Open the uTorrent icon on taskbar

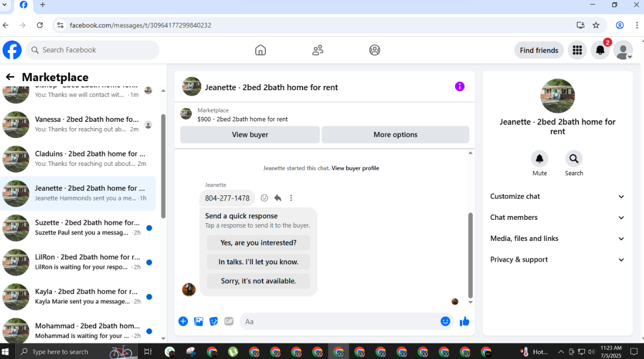[233, 352]
